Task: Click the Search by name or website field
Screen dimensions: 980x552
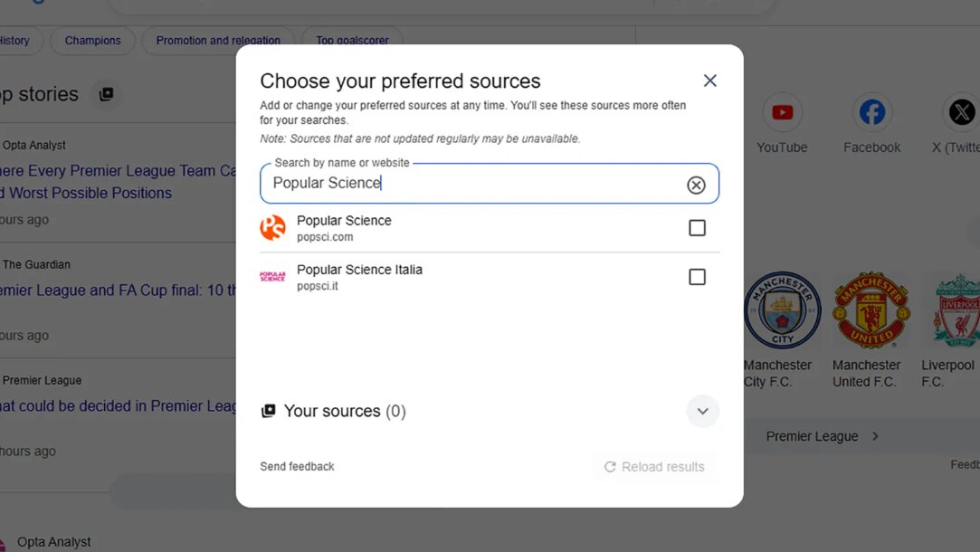Action: click(490, 183)
